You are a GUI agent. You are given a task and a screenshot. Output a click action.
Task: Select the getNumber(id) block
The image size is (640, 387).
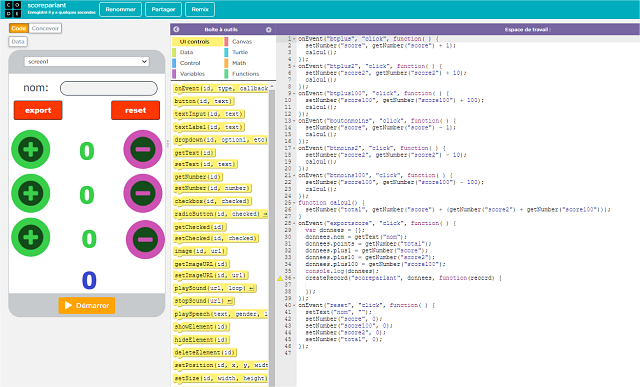[198, 177]
